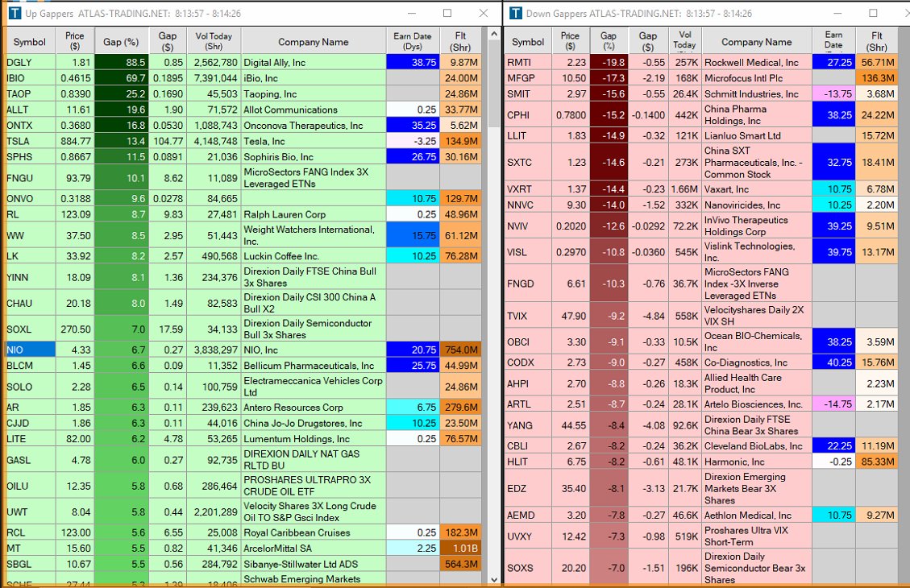This screenshot has width=910, height=588.
Task: Select the SOXL symbol cell
Action: pyautogui.click(x=31, y=329)
